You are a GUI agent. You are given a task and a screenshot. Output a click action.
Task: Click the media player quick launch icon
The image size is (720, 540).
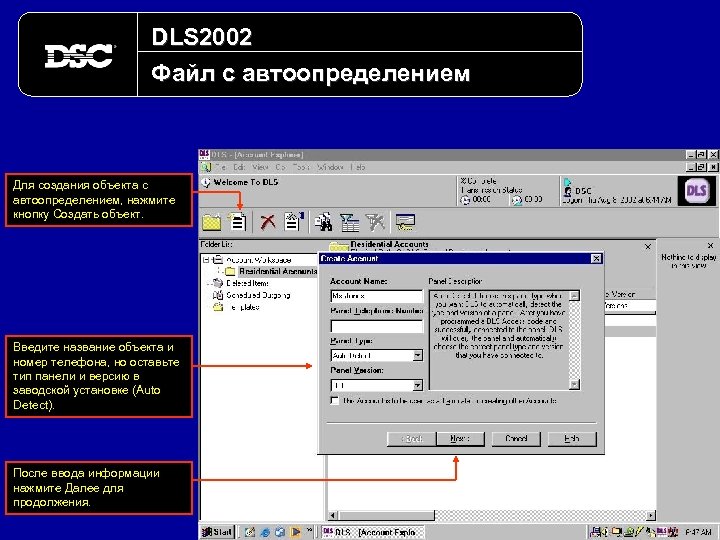pos(296,532)
